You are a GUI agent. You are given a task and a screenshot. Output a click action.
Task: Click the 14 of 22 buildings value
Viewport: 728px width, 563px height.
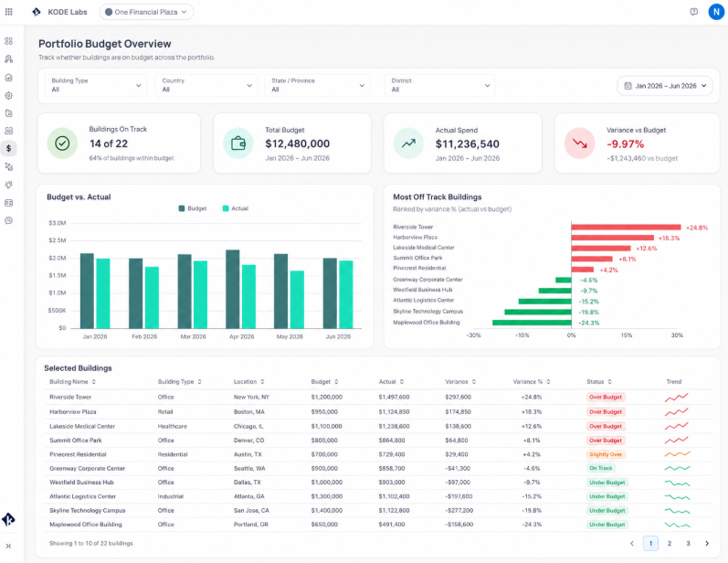pos(109,143)
